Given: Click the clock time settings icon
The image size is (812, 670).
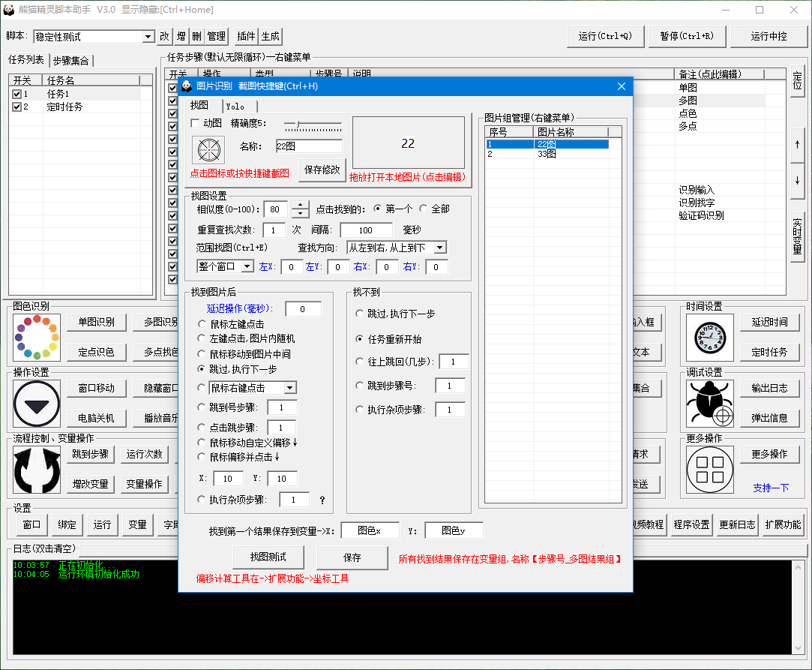Looking at the screenshot, I should [709, 338].
